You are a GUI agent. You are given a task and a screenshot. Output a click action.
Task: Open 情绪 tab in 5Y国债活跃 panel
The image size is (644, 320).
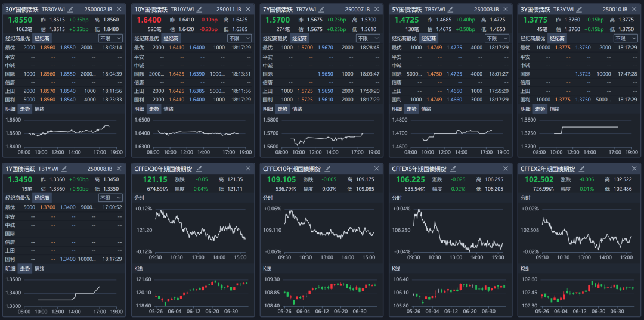tap(426, 109)
